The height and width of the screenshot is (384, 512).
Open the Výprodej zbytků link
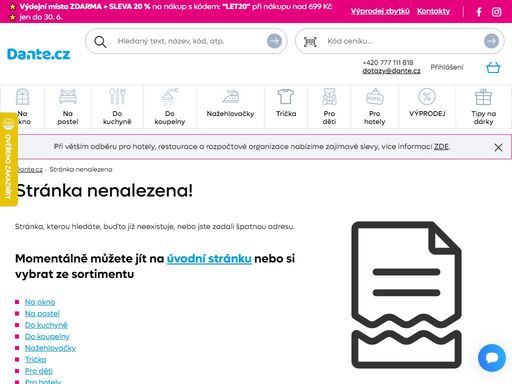tap(380, 11)
